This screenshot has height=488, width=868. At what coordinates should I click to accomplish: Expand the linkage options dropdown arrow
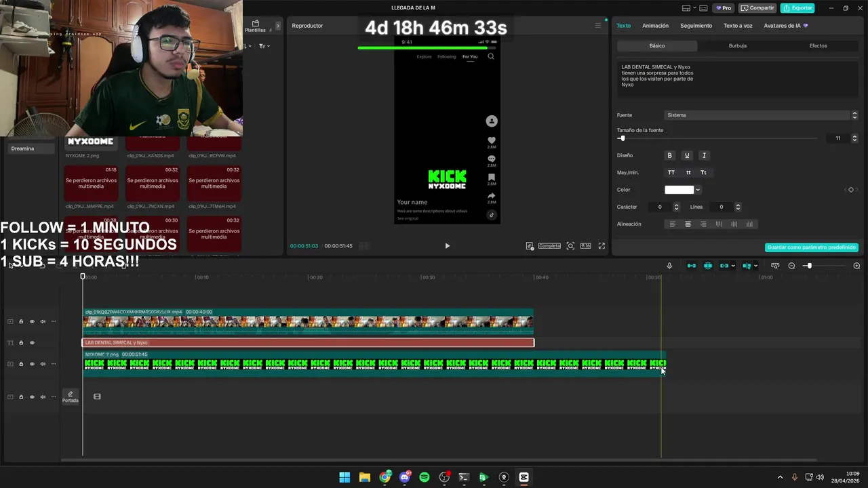tap(733, 266)
